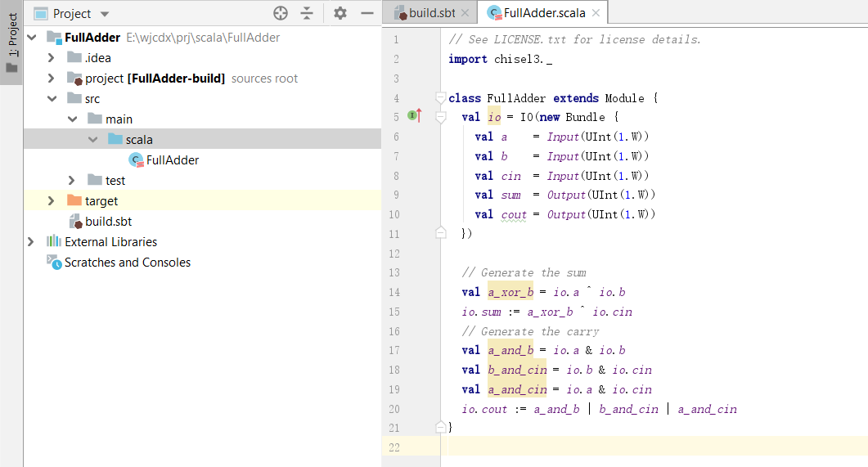
Task: Click the External Libraries icon
Action: [54, 241]
